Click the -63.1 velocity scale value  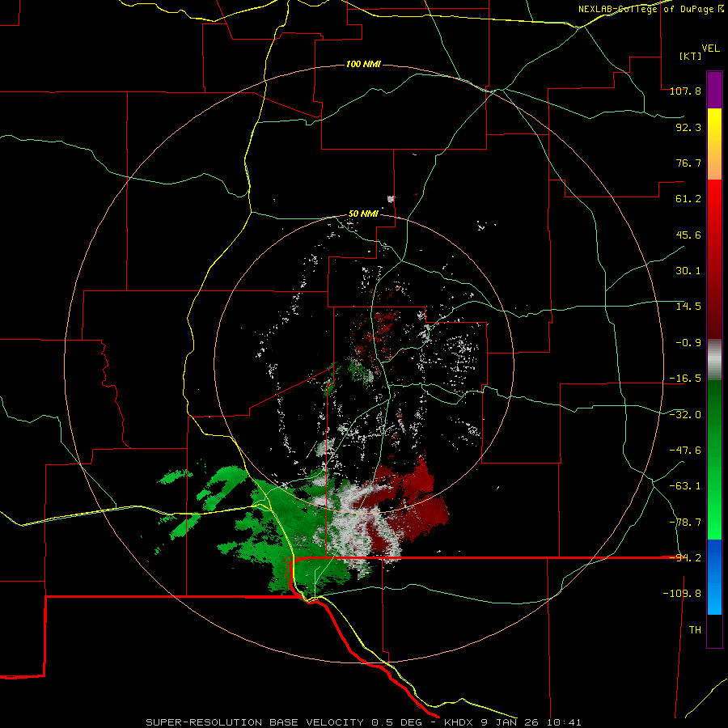click(x=685, y=486)
